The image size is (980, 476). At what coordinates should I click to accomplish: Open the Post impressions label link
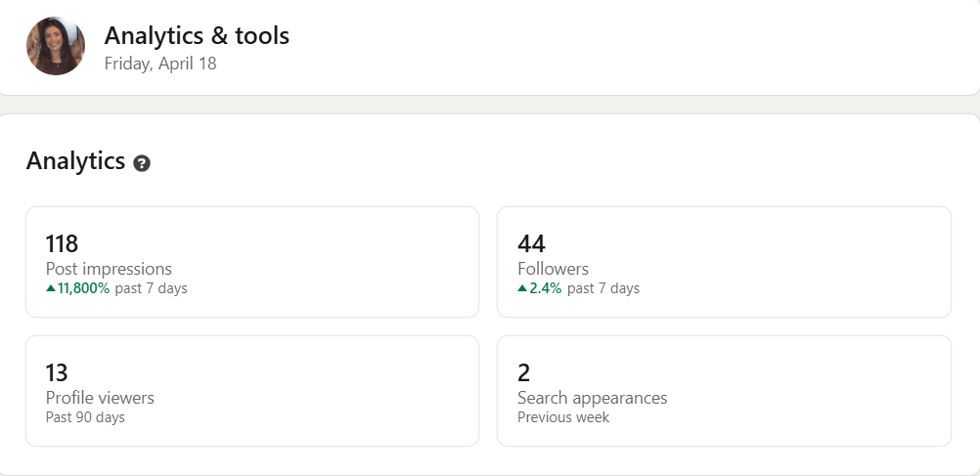109,269
